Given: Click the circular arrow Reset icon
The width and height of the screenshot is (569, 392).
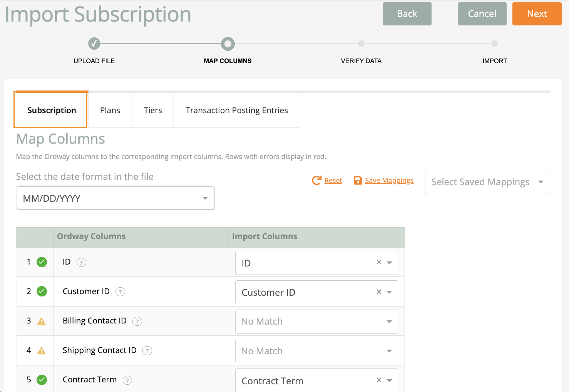Looking at the screenshot, I should click(316, 181).
